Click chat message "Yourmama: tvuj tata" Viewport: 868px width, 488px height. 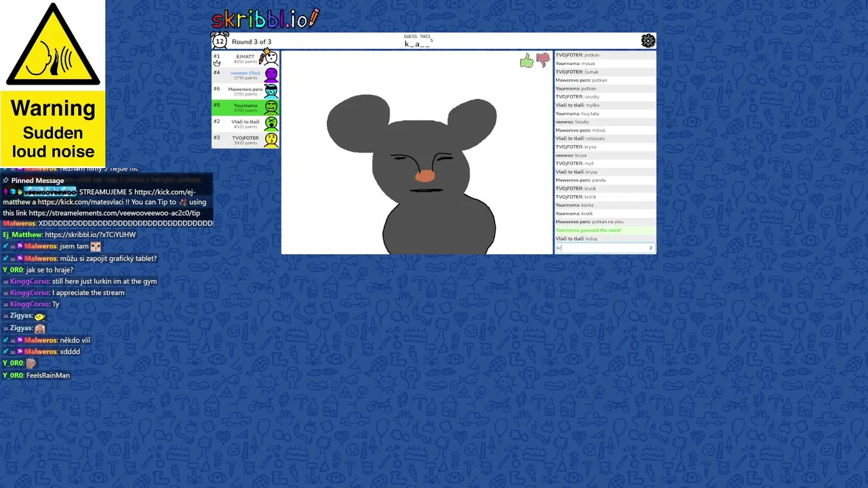(x=605, y=113)
